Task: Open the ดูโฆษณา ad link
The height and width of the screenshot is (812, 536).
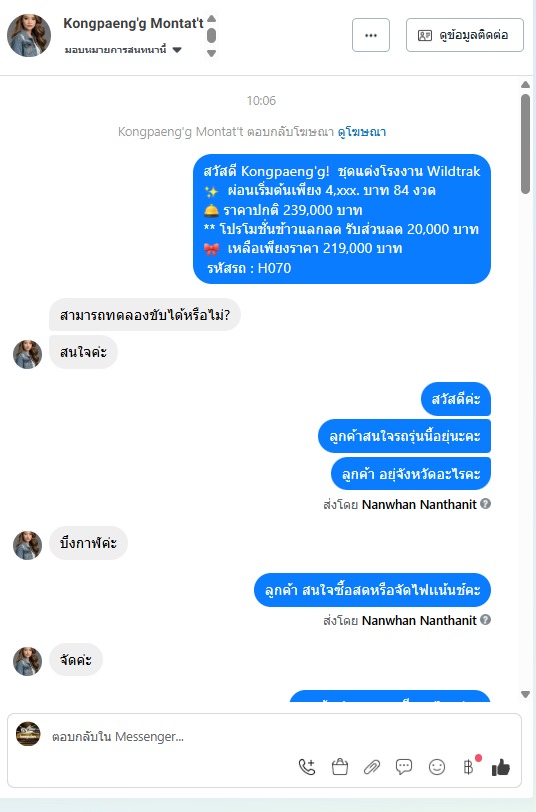Action: [362, 132]
